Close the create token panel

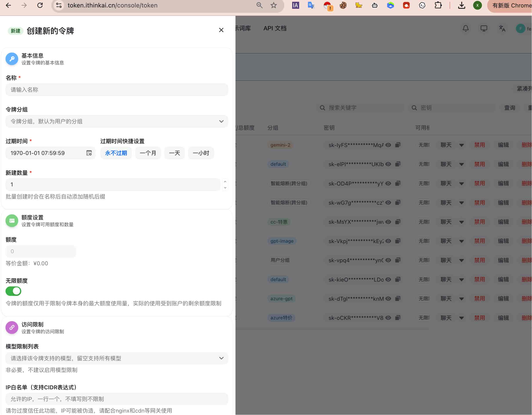tap(221, 30)
